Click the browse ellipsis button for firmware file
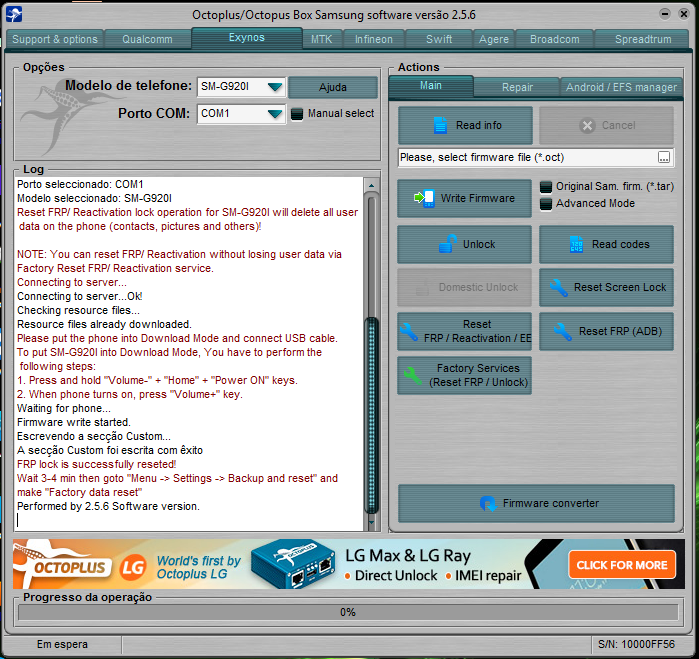Image resolution: width=699 pixels, height=659 pixels. point(664,157)
